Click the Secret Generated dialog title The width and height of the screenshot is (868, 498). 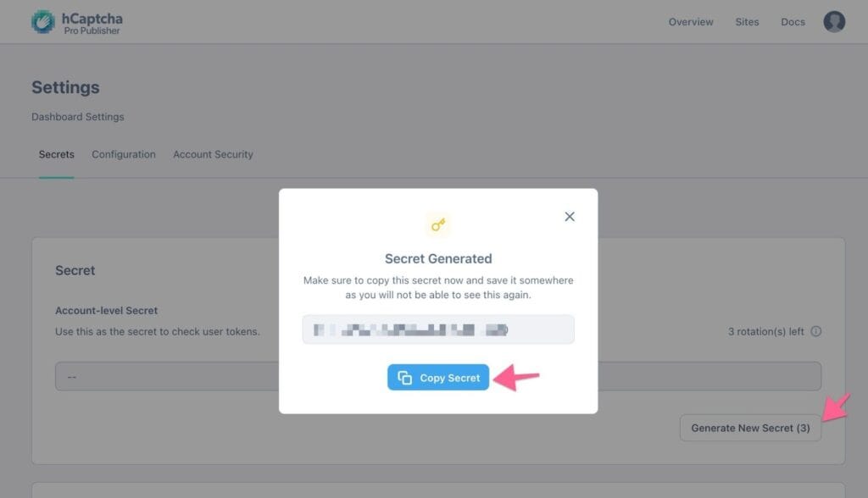pos(438,258)
